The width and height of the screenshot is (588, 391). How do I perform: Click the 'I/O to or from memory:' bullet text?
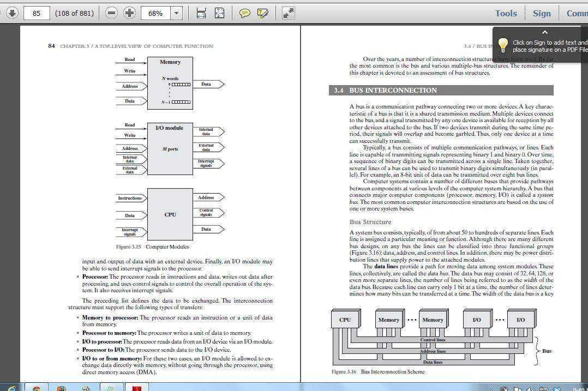(112, 358)
